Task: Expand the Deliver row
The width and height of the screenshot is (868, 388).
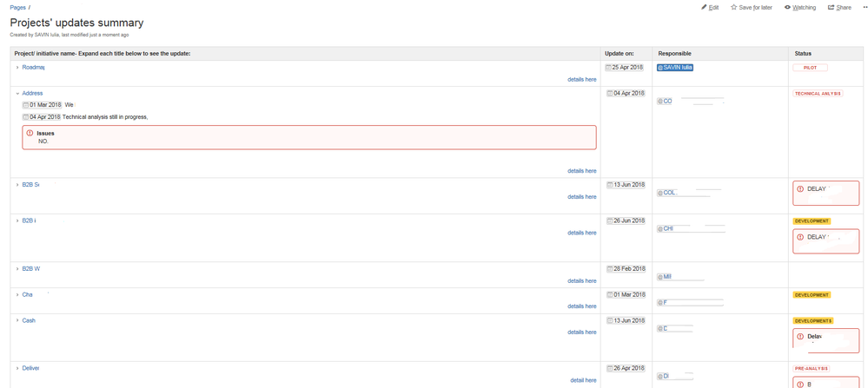Action: [x=17, y=368]
